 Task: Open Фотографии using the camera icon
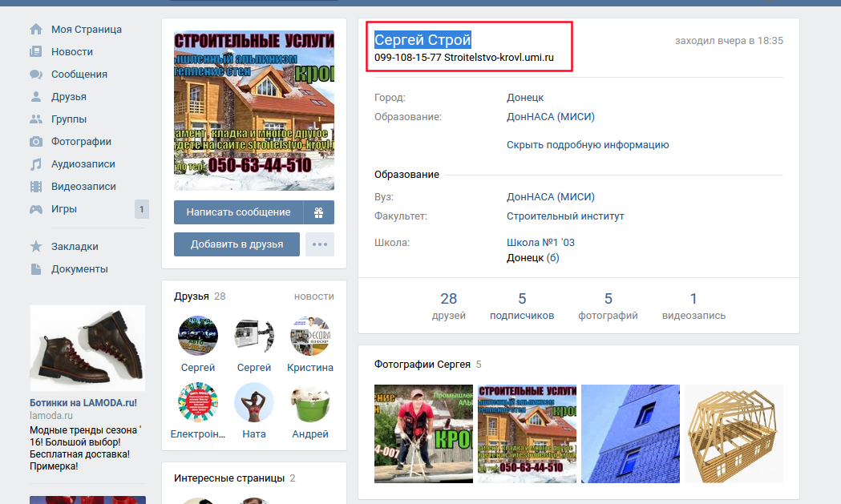point(36,142)
